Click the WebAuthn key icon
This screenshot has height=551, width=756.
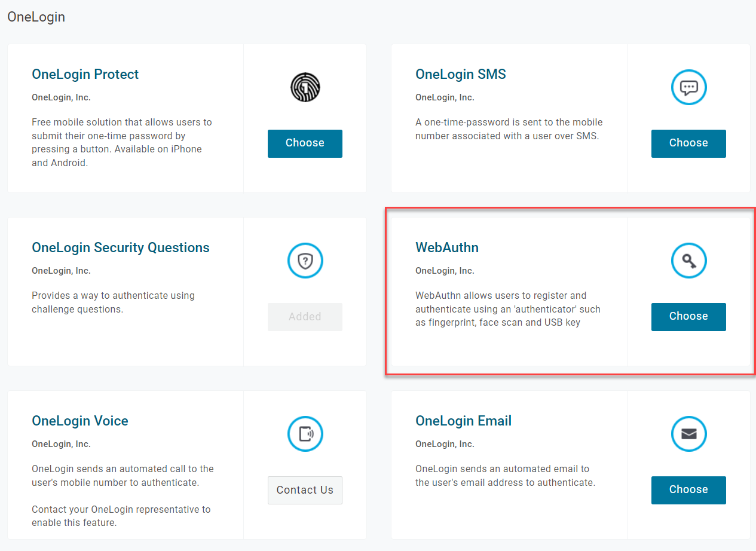coord(688,261)
